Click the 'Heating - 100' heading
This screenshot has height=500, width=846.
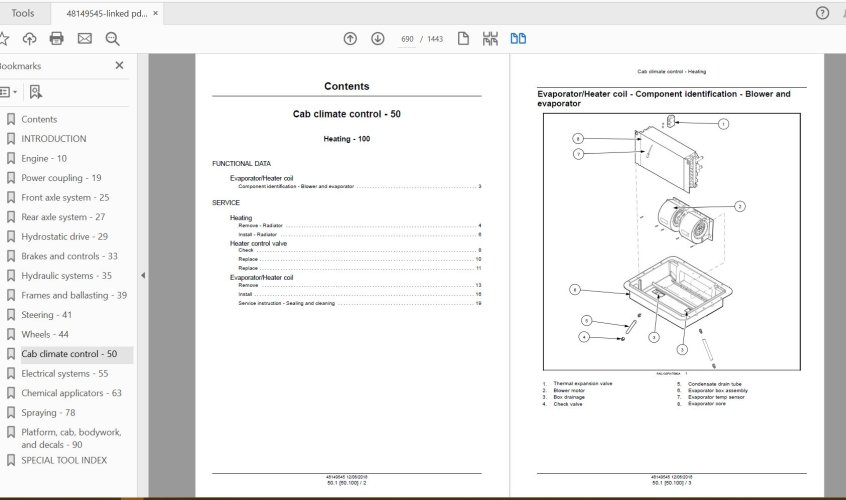(346, 139)
